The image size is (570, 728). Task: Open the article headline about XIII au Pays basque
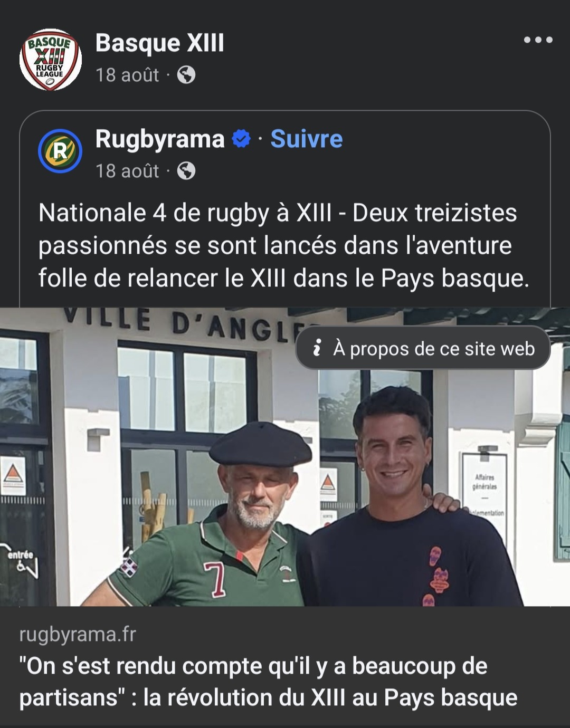tap(268, 682)
